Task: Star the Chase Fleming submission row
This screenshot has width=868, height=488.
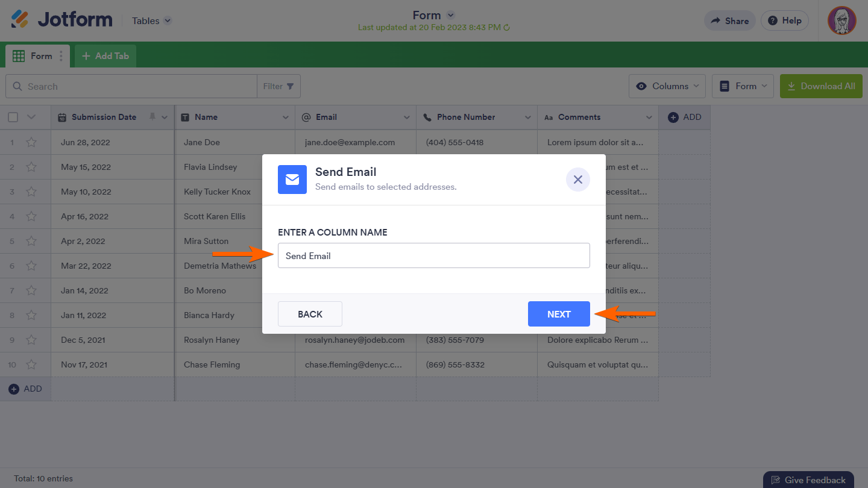Action: [x=31, y=364]
